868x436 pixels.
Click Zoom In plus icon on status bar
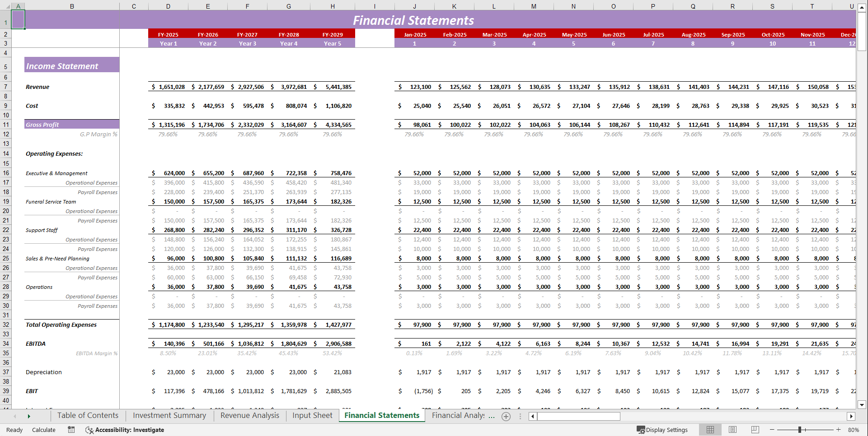pyautogui.click(x=838, y=430)
